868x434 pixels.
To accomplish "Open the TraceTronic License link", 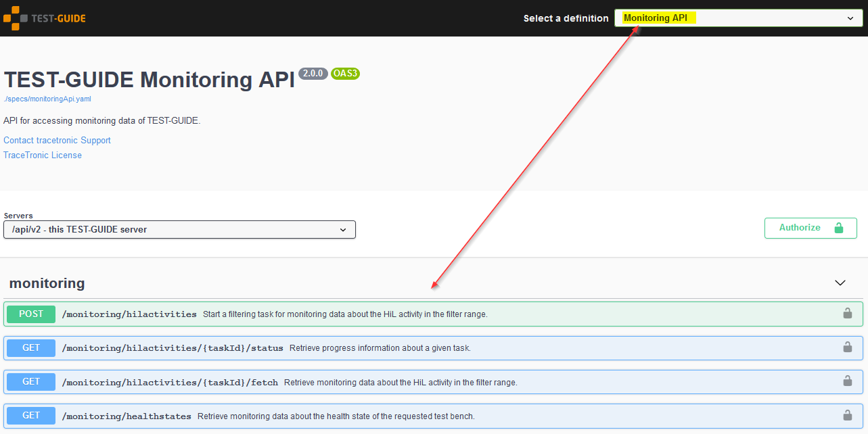I will pos(42,155).
